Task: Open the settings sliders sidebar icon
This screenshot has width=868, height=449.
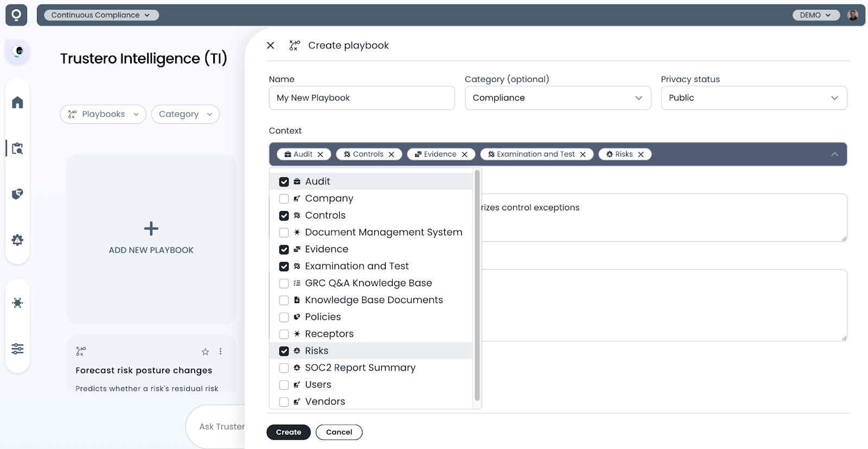Action: point(17,349)
